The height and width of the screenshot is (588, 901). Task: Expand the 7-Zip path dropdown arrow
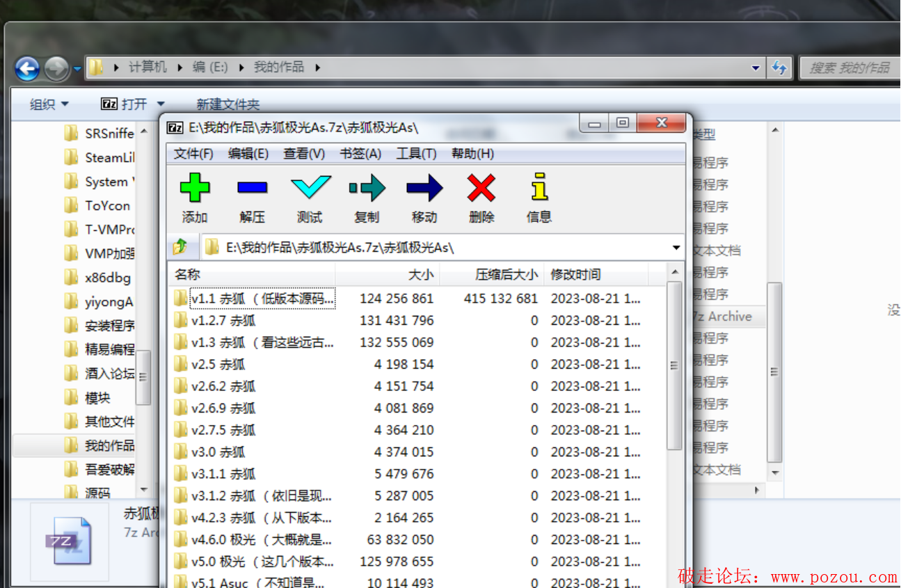click(676, 247)
